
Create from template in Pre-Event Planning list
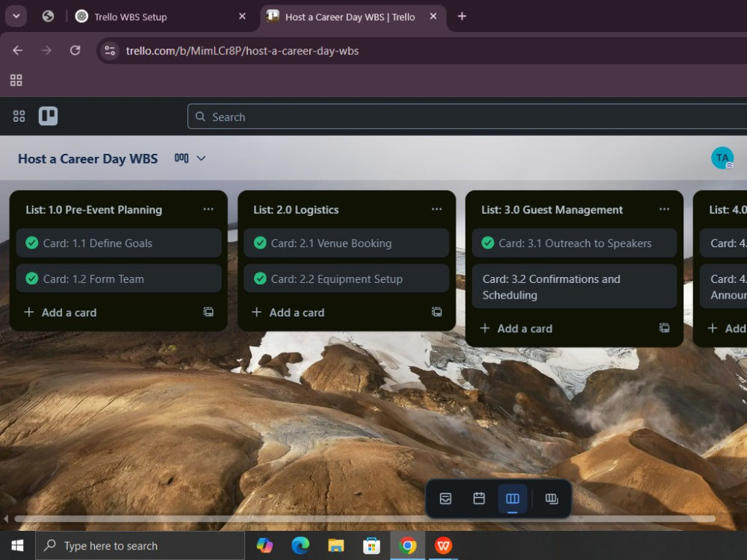(x=208, y=312)
